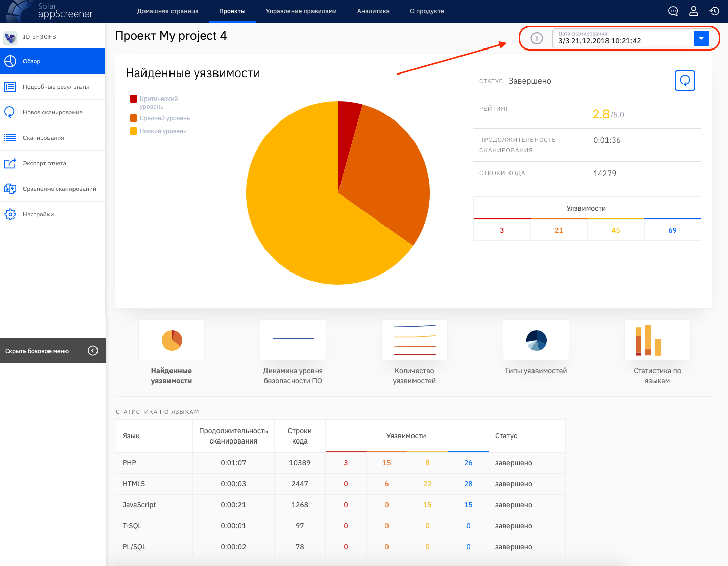Viewport: 728px width, 566px height.
Task: Go to Домашняя страница tab
Action: [168, 11]
